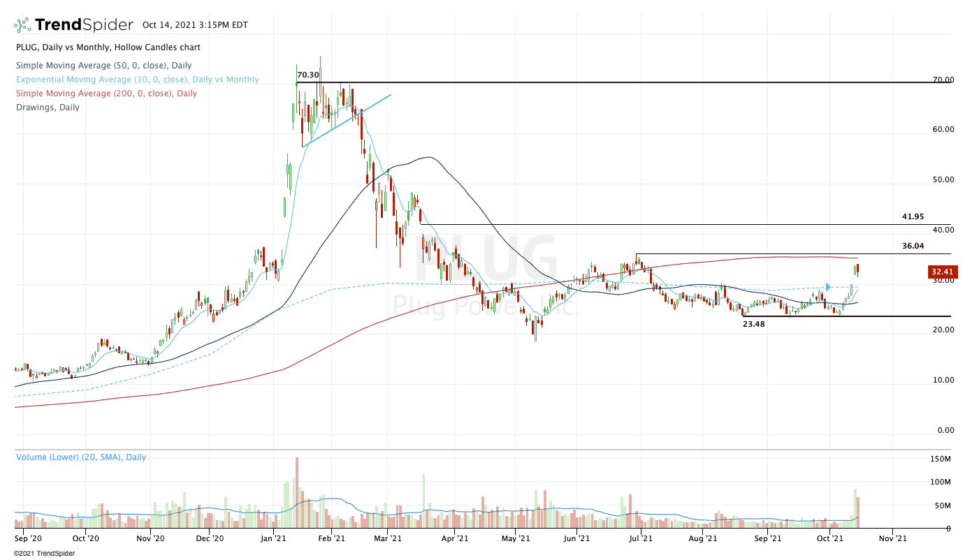The height and width of the screenshot is (560, 972).
Task: Click the Jan '21 date axis label
Action: pyautogui.click(x=273, y=538)
